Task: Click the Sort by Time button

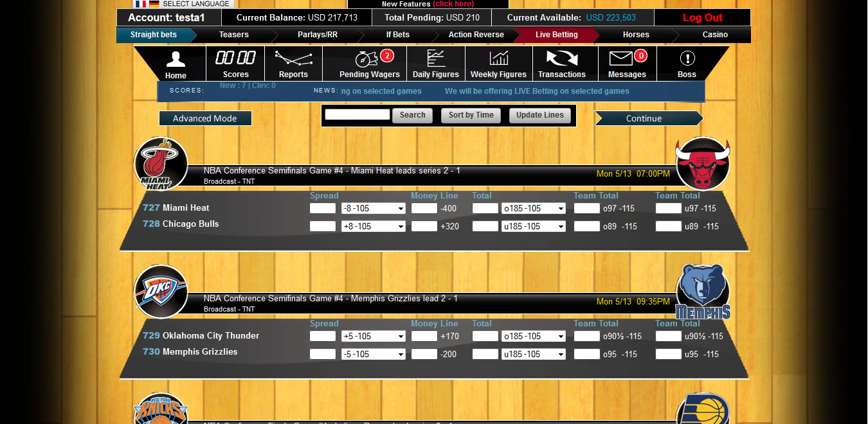Action: pos(471,115)
